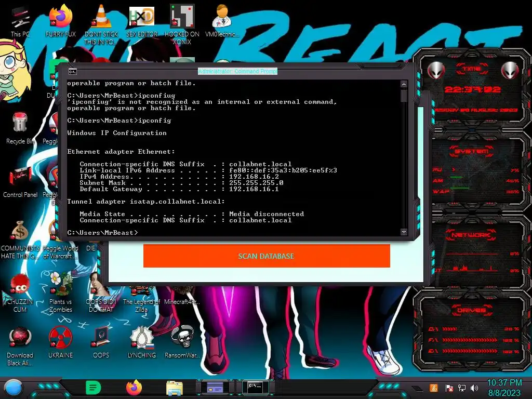Open the Peggle World of Warcraft shortcut
This screenshot has width=532, height=399.
(x=60, y=252)
